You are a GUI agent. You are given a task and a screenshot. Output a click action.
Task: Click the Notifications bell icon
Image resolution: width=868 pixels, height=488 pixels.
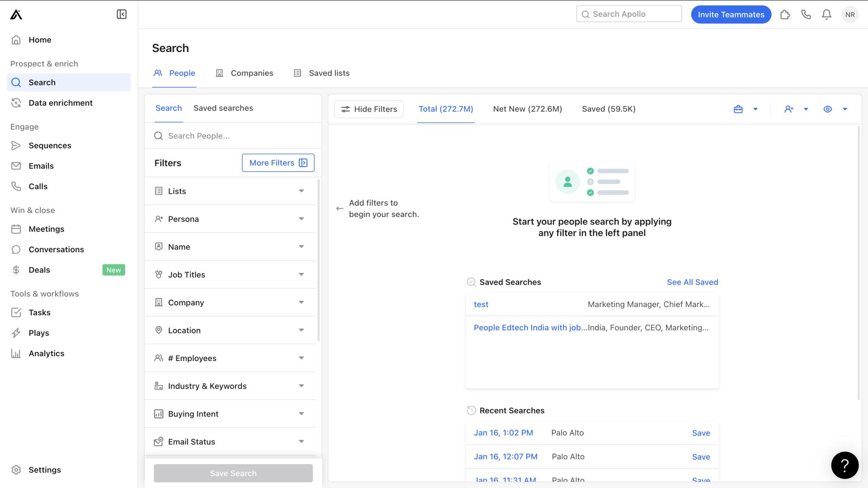pos(827,14)
